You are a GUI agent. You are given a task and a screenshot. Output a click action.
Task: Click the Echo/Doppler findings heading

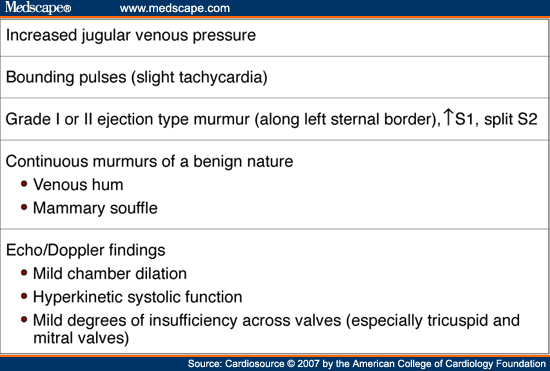86,250
